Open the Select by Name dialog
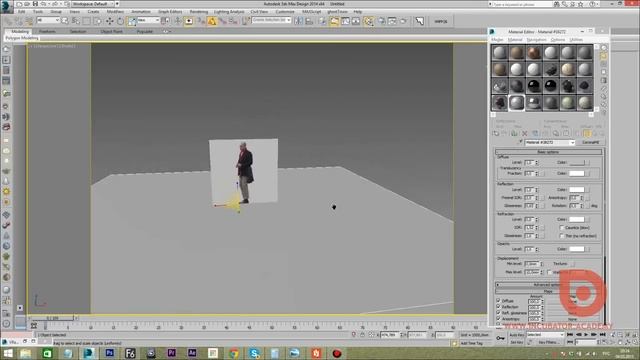The height and width of the screenshot is (360, 640). tap(76, 21)
